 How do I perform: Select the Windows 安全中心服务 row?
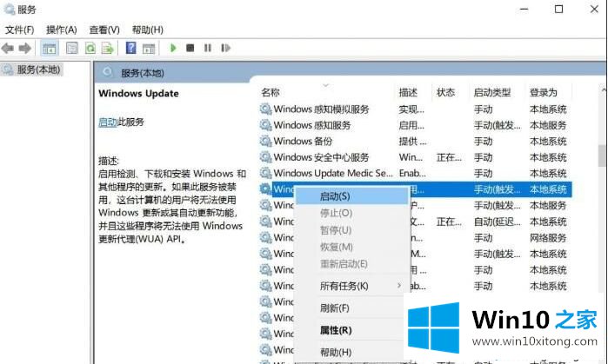415,157
